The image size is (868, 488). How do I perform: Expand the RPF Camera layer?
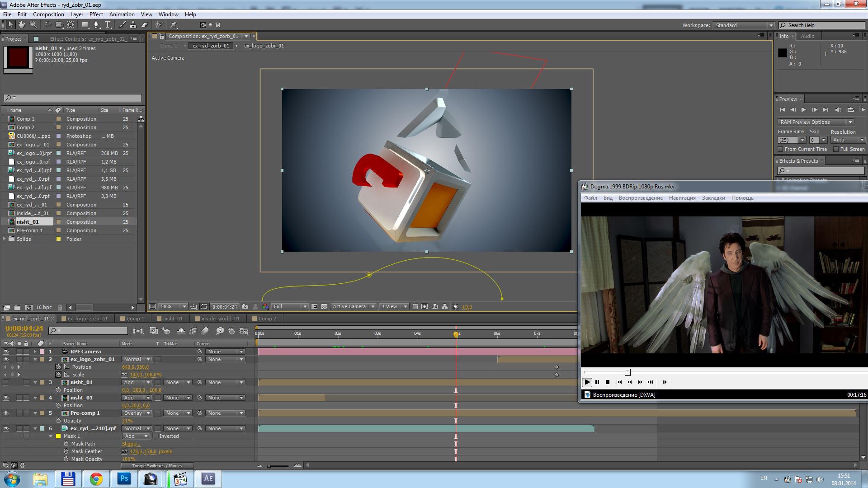point(35,352)
